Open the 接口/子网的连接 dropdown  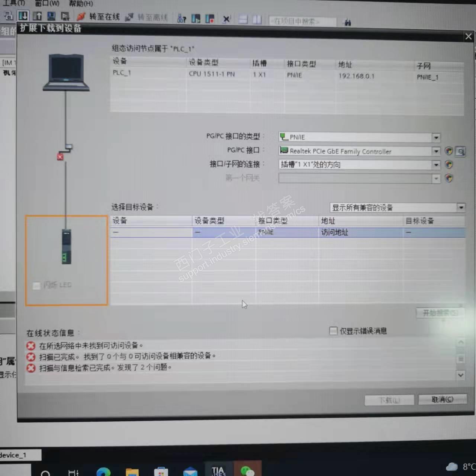(436, 164)
